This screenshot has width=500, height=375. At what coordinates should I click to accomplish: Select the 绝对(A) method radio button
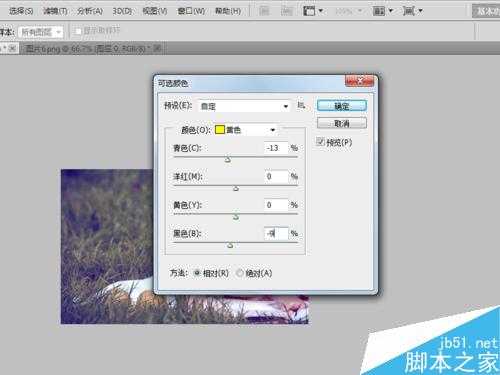(x=240, y=273)
